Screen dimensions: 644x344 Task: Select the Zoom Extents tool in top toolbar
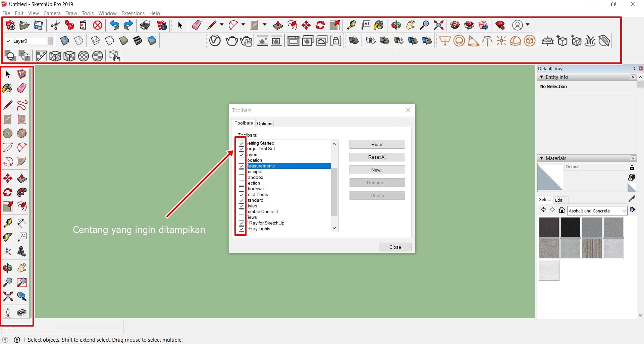point(439,25)
